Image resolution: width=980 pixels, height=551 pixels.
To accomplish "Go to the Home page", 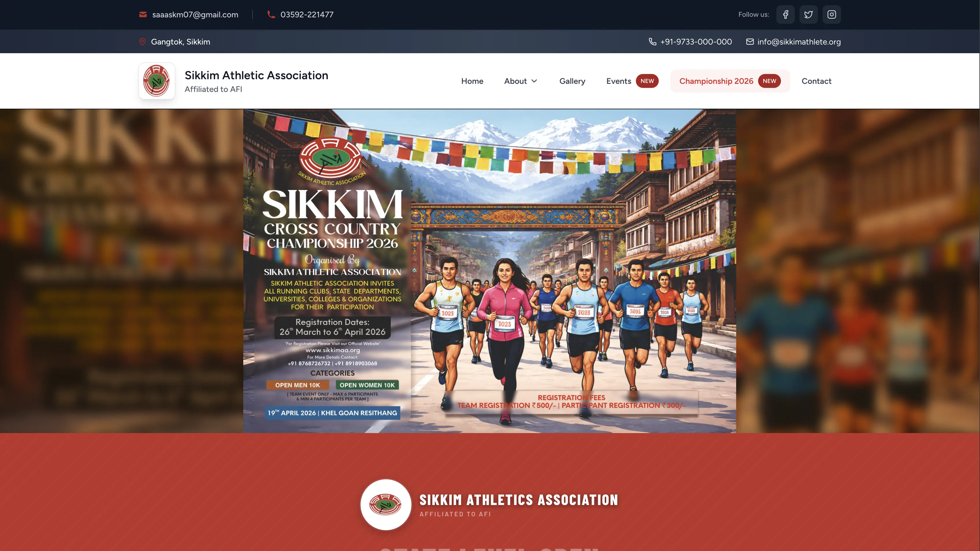I will [472, 81].
